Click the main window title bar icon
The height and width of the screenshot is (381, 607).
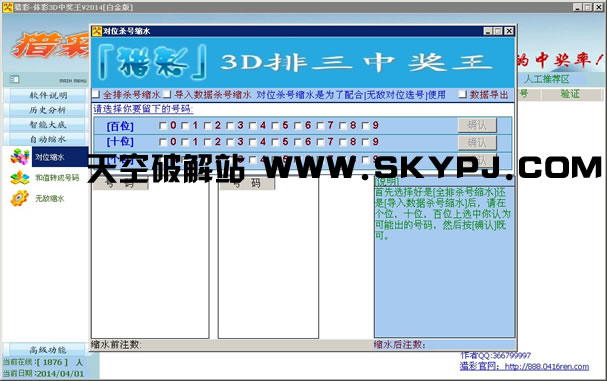point(8,7)
